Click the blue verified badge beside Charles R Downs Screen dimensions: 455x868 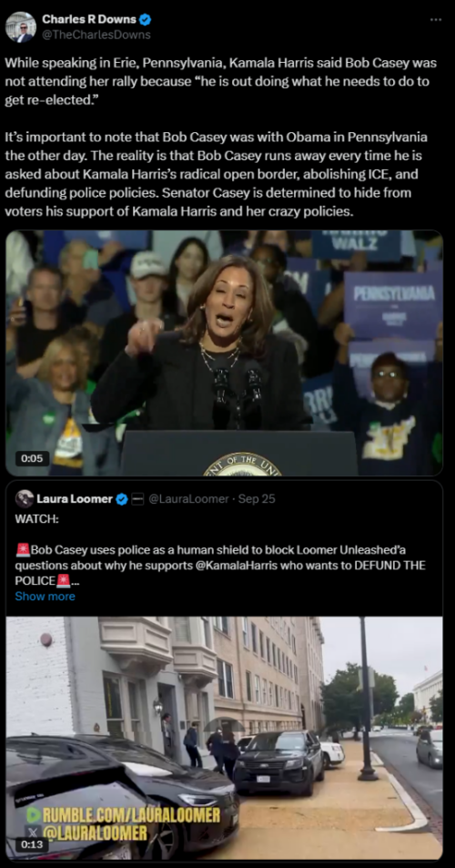(x=145, y=19)
